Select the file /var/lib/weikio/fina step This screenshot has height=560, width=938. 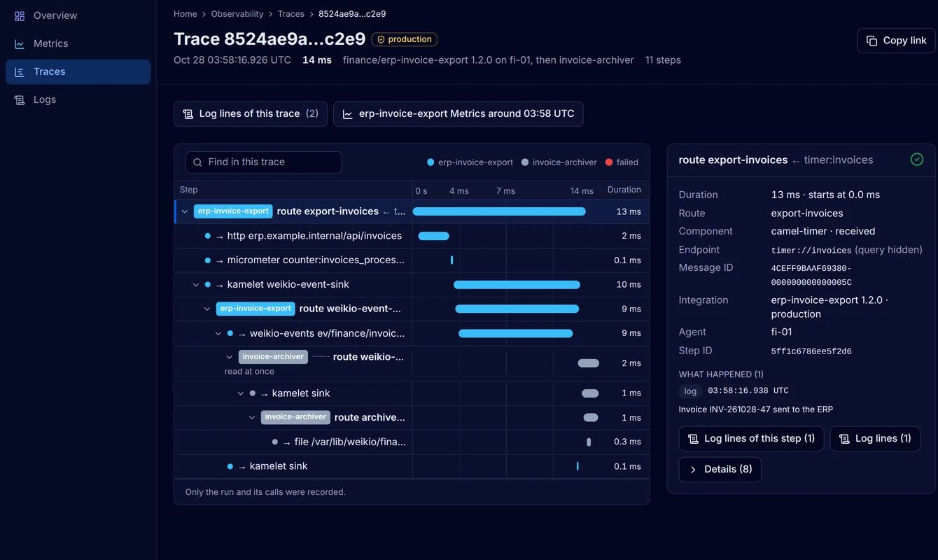[412, 442]
